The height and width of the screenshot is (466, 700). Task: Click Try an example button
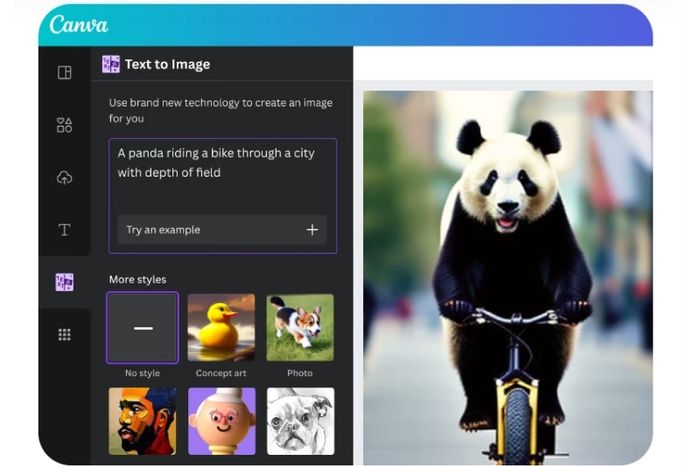(222, 230)
